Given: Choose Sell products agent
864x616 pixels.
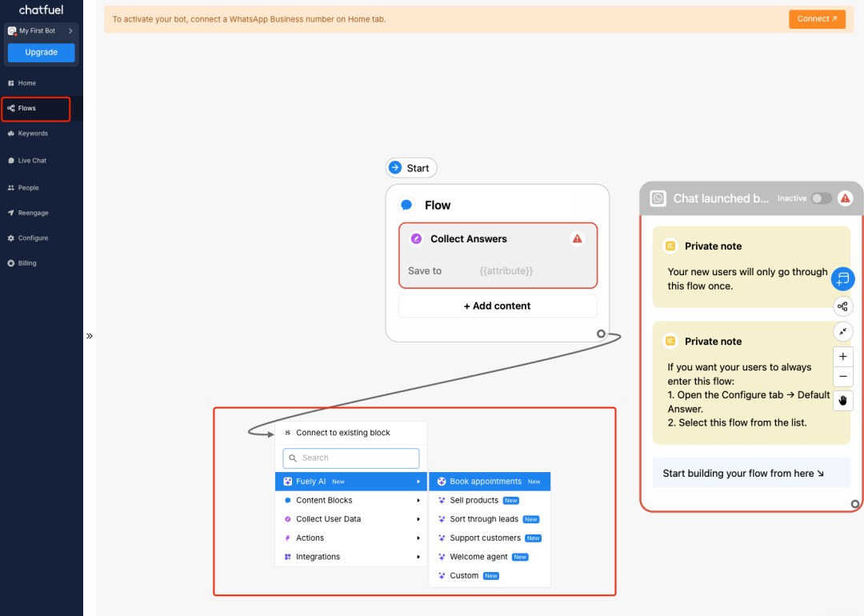Looking at the screenshot, I should coord(490,500).
